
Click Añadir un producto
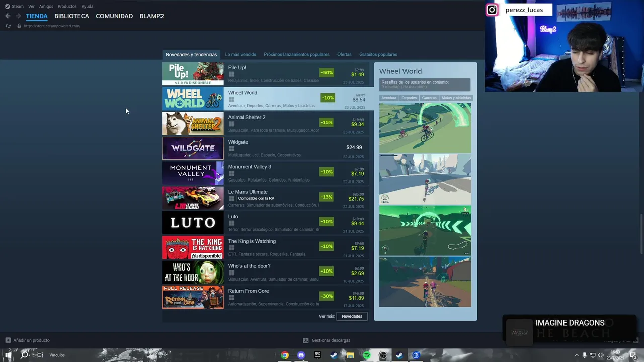[x=31, y=340]
